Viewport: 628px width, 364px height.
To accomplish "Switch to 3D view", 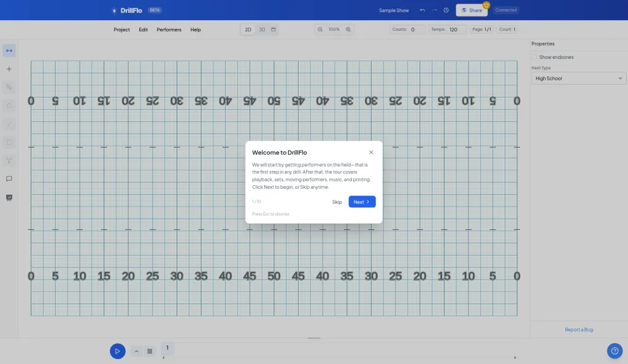I will tap(262, 29).
